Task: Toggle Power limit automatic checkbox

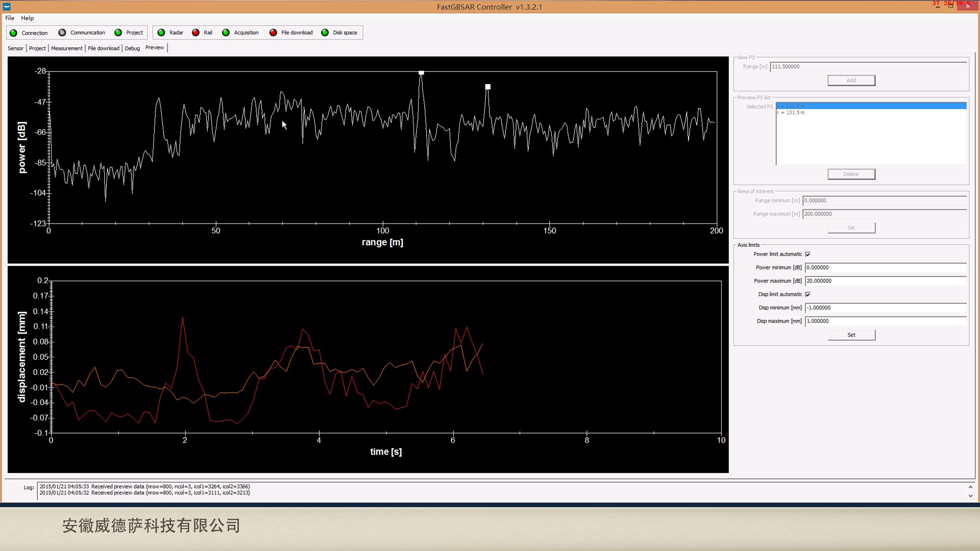Action: point(807,254)
